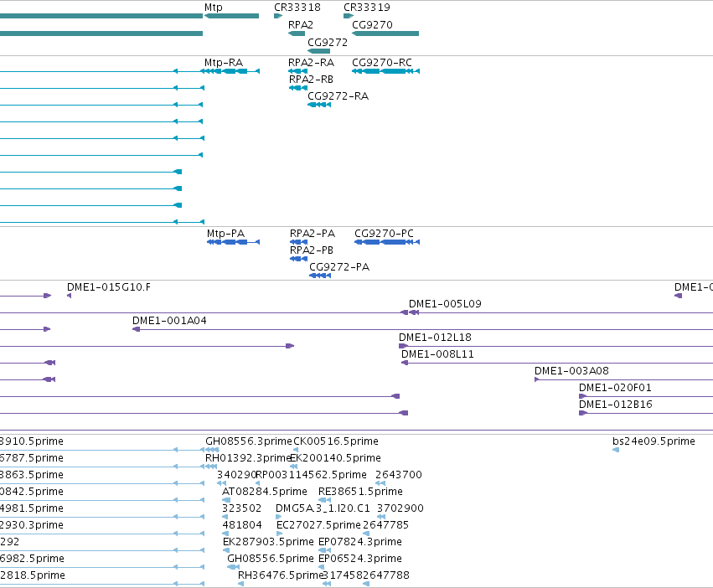The width and height of the screenshot is (713, 588).
Task: Click the CG9270-PC protein feature
Action: pos(387,242)
